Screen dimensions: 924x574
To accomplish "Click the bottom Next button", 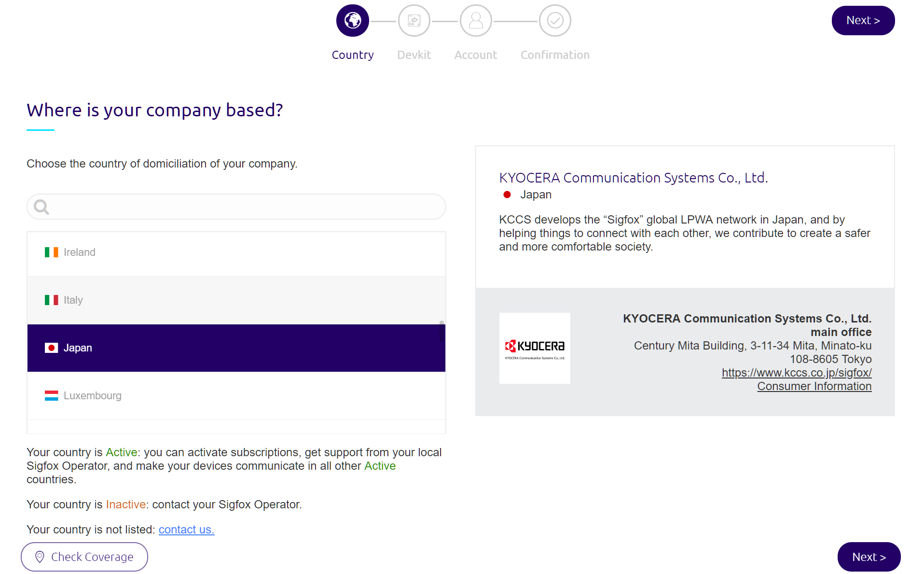I will point(869,557).
